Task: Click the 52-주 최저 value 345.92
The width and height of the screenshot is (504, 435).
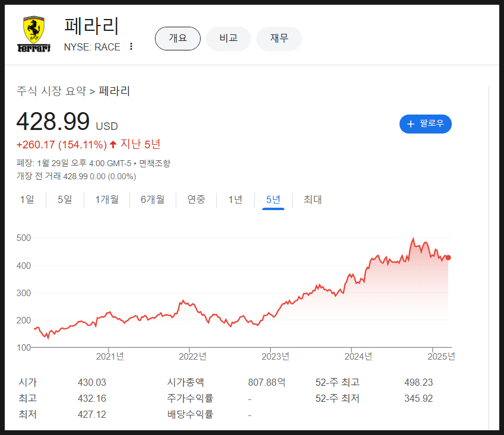Action: (x=419, y=398)
